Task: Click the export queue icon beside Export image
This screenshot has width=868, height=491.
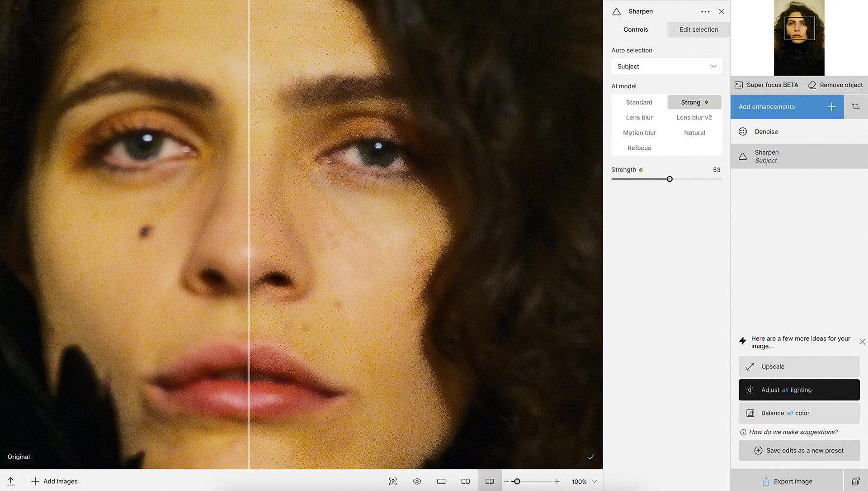Action: pos(855,481)
